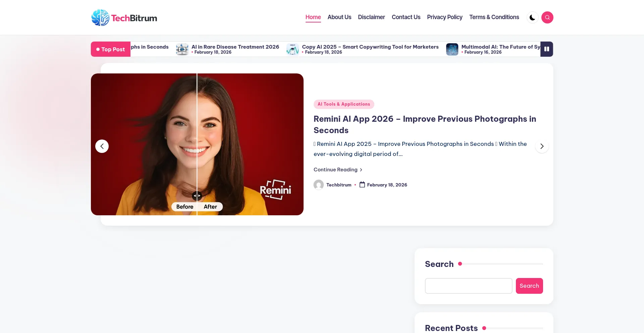
Task: Click the AI in Rare Disease ticker thumbnail
Action: coord(182,49)
